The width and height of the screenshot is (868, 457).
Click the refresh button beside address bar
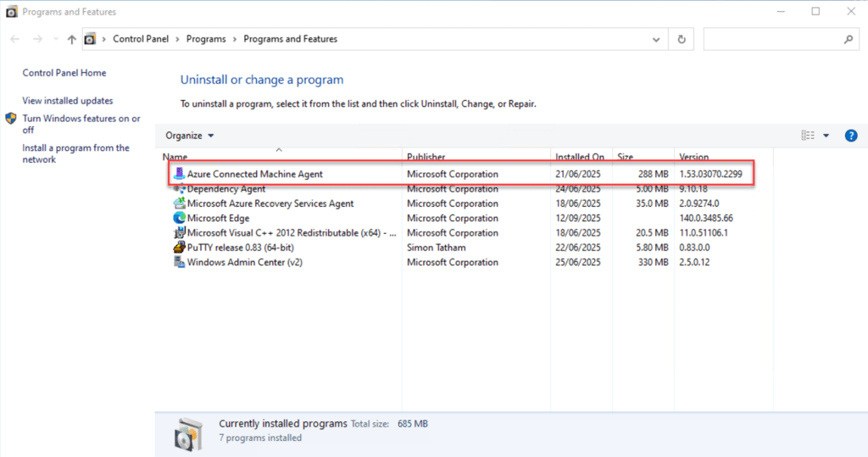click(x=682, y=39)
